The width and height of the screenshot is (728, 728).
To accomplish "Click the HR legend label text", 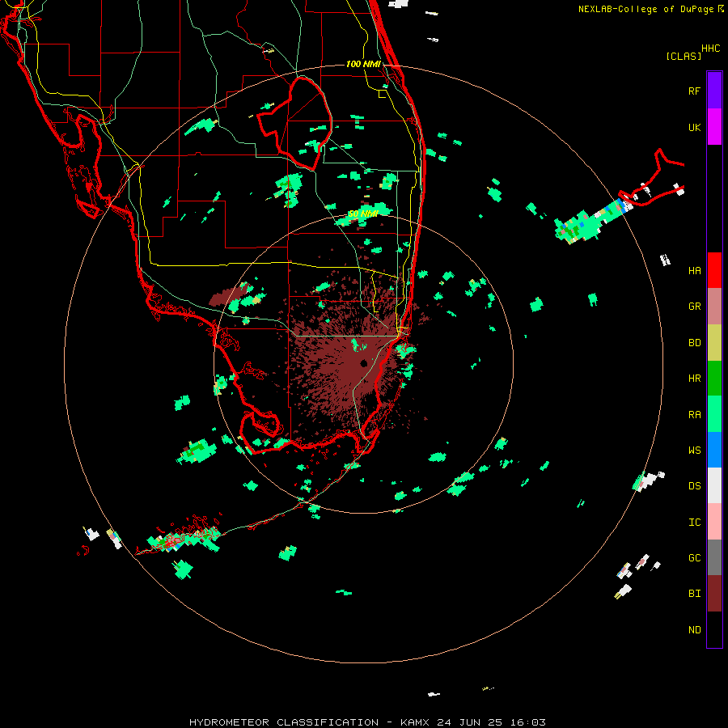I will click(694, 379).
